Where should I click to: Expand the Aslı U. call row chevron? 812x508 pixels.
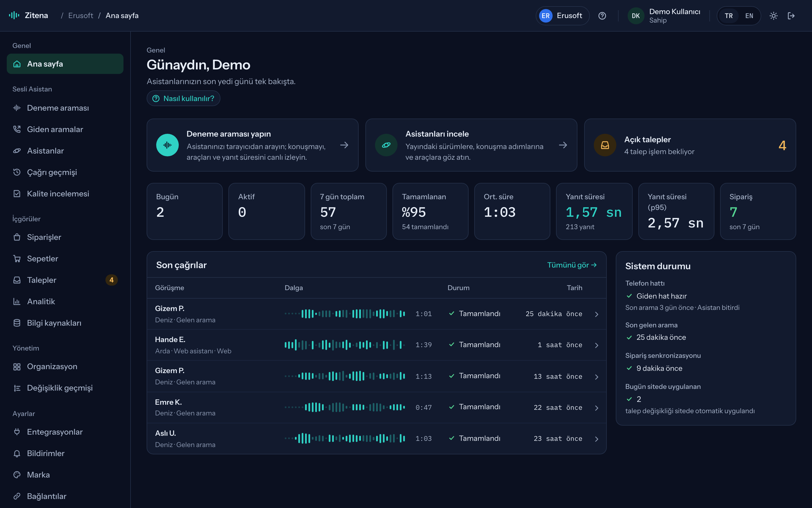[597, 439]
